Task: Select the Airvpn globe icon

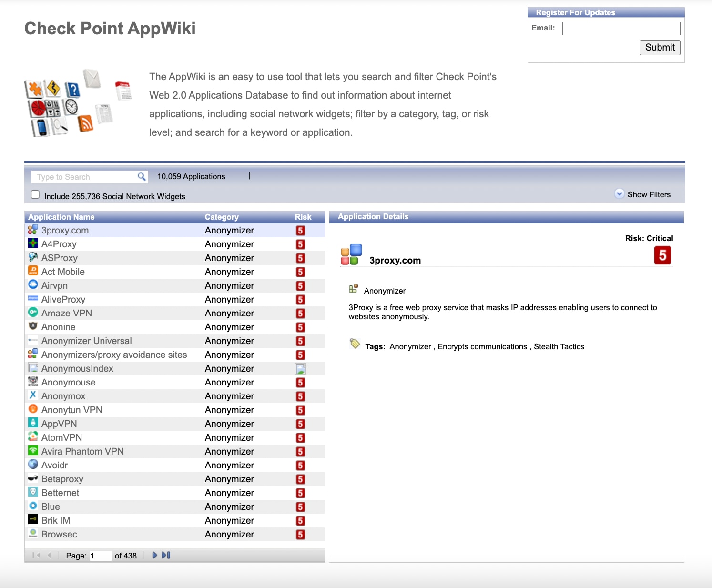Action: point(32,285)
